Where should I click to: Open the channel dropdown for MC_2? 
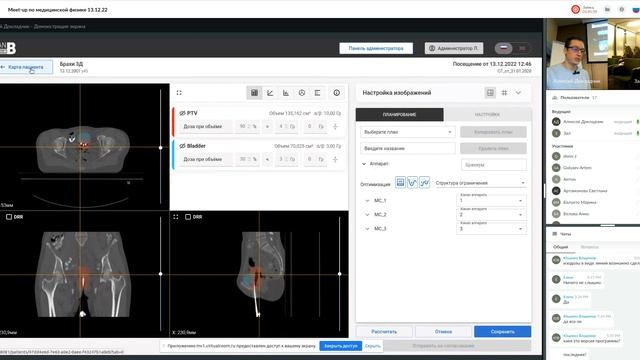[x=491, y=214]
